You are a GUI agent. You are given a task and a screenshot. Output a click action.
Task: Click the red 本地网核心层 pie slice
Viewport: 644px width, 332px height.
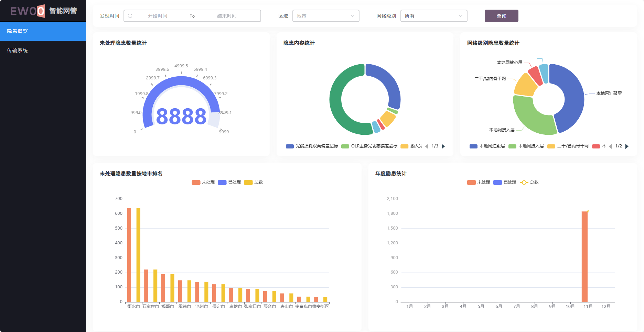pyautogui.click(x=536, y=76)
